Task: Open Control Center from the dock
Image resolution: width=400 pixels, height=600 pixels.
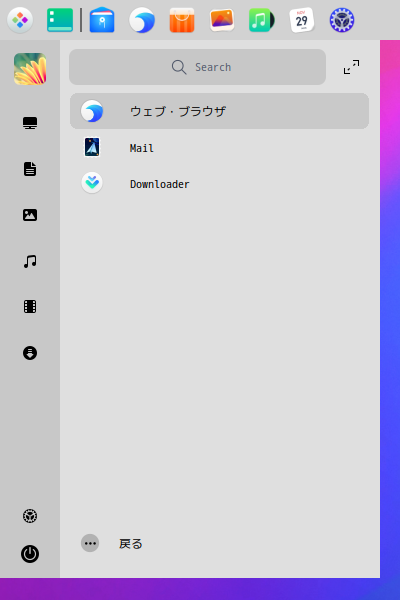Action: pos(342,20)
